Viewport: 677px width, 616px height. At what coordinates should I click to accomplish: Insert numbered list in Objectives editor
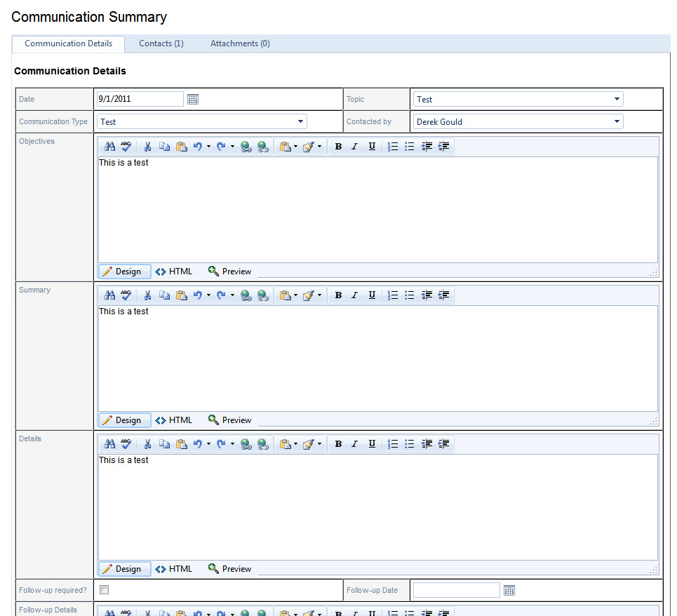tap(393, 147)
